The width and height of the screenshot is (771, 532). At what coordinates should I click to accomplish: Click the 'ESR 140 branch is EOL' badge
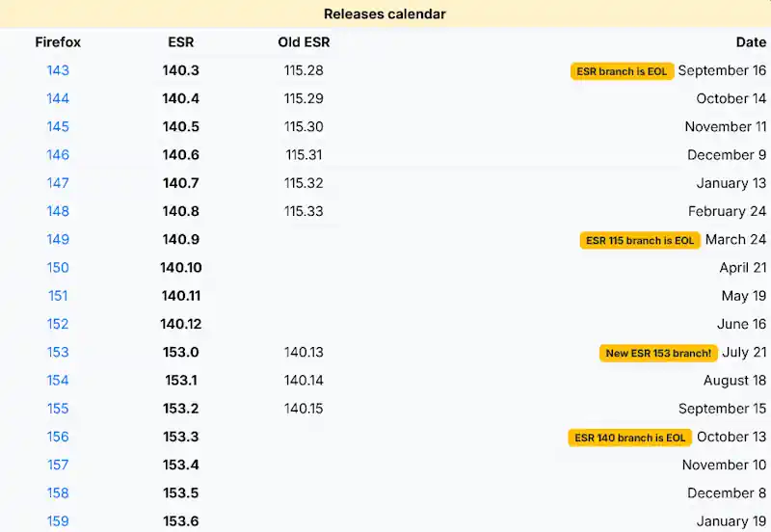[x=630, y=438]
